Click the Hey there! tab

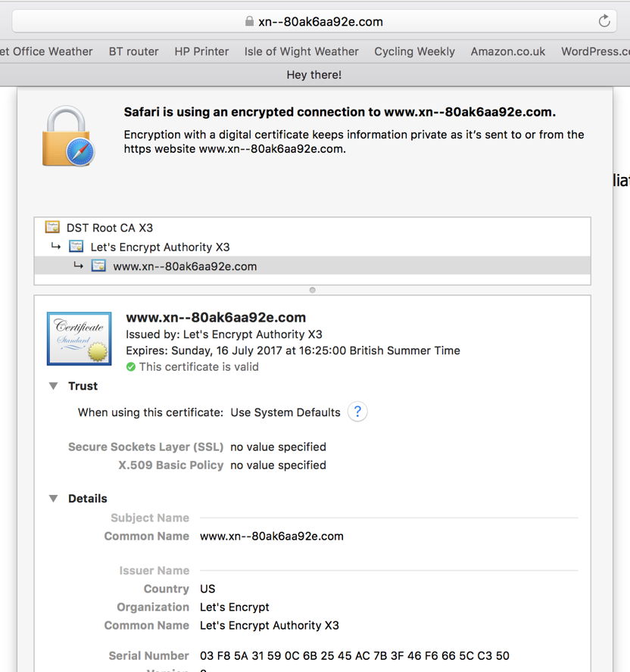(x=314, y=75)
